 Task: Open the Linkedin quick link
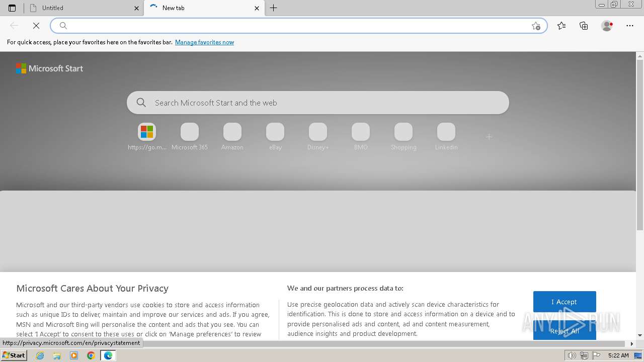[x=446, y=137]
